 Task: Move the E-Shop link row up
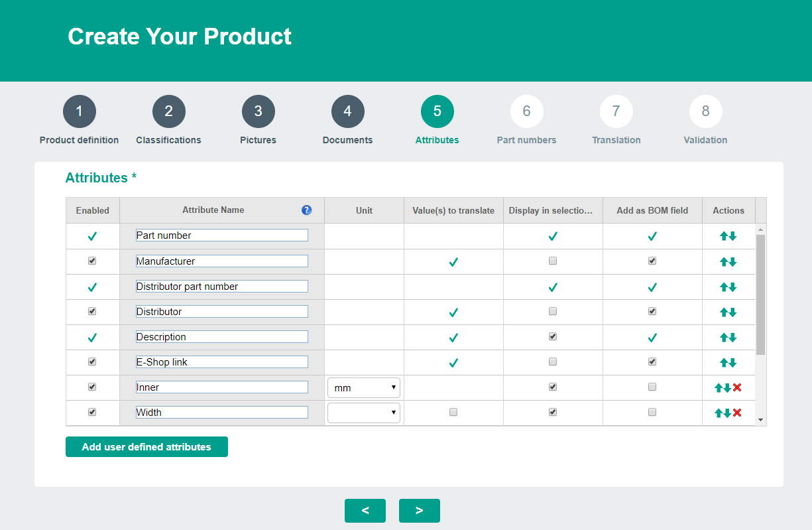[724, 362]
